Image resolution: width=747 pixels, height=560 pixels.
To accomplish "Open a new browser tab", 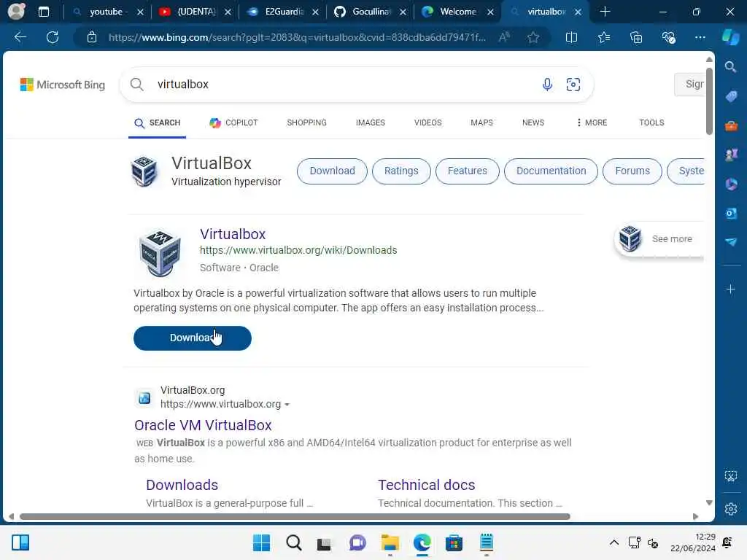I will click(605, 12).
